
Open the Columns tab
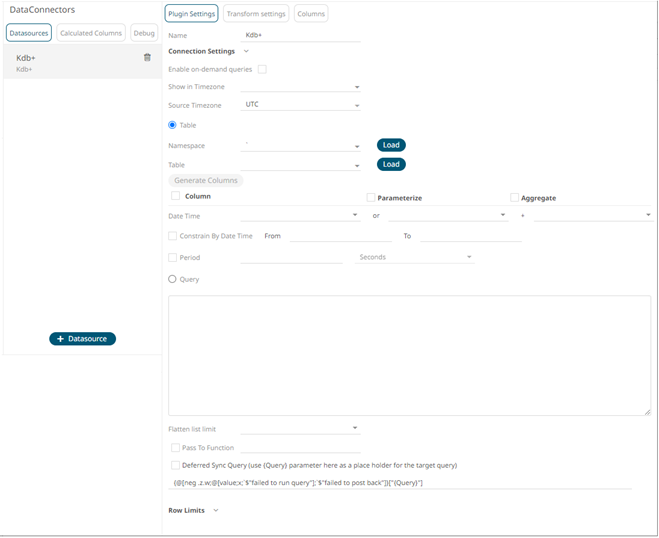click(311, 14)
